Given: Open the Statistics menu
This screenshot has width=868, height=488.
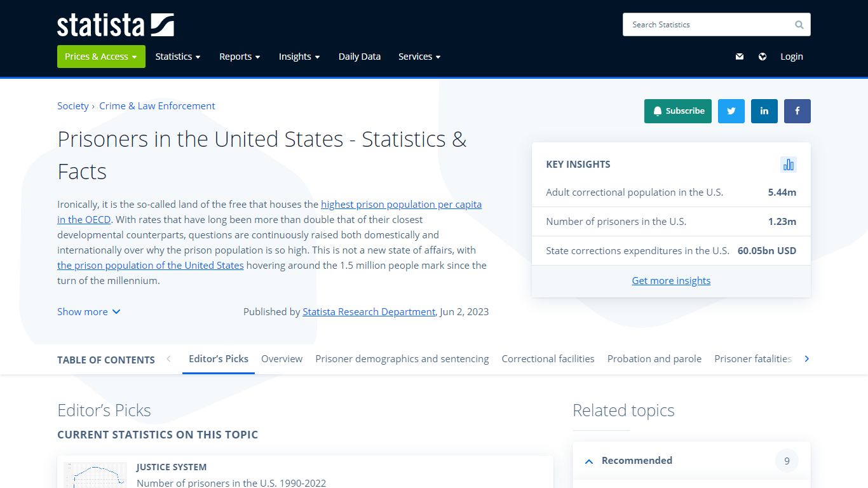Looking at the screenshot, I should pyautogui.click(x=178, y=57).
